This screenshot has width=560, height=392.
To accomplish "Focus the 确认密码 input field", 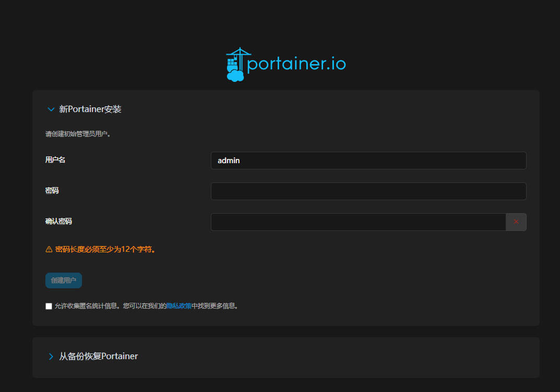I will (358, 222).
